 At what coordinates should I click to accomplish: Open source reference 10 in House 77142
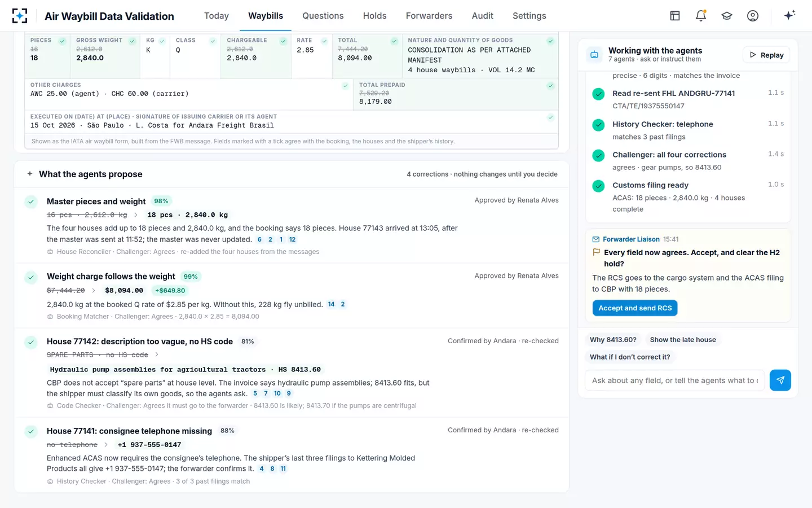click(x=277, y=394)
